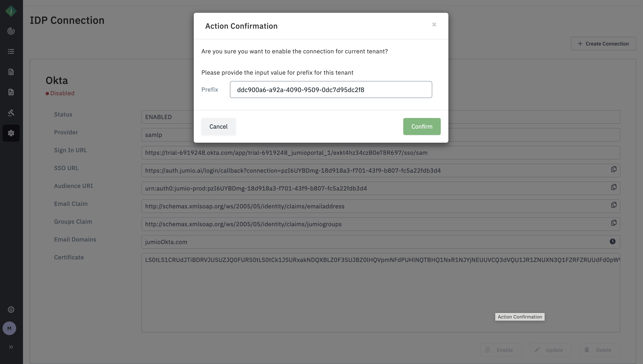Expand the sidebar with double chevron

(x=11, y=347)
